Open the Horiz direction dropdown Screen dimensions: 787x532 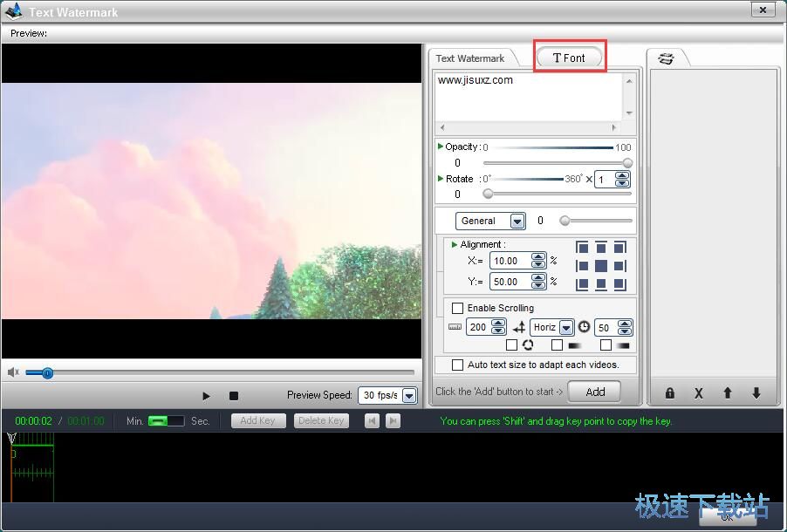(x=566, y=328)
